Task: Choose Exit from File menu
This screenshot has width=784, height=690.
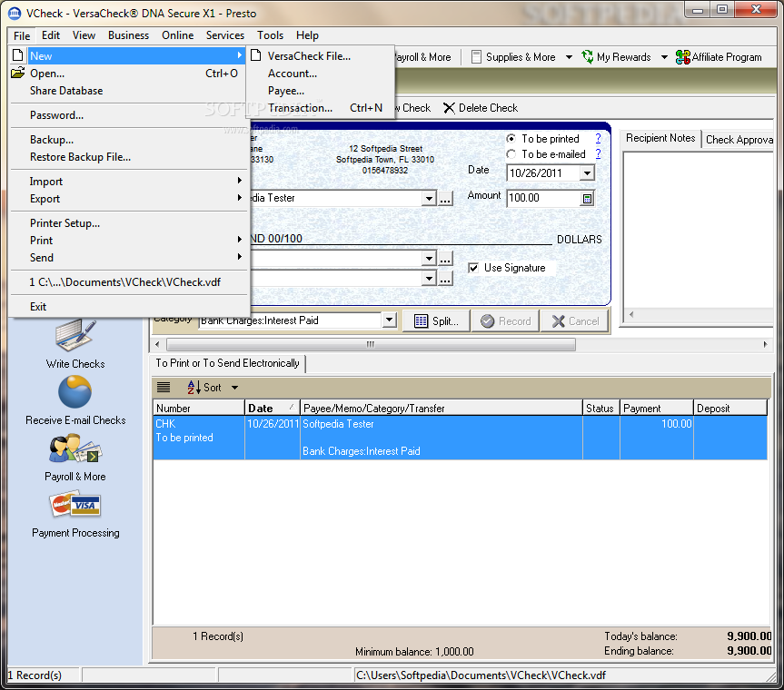Action: coord(130,306)
